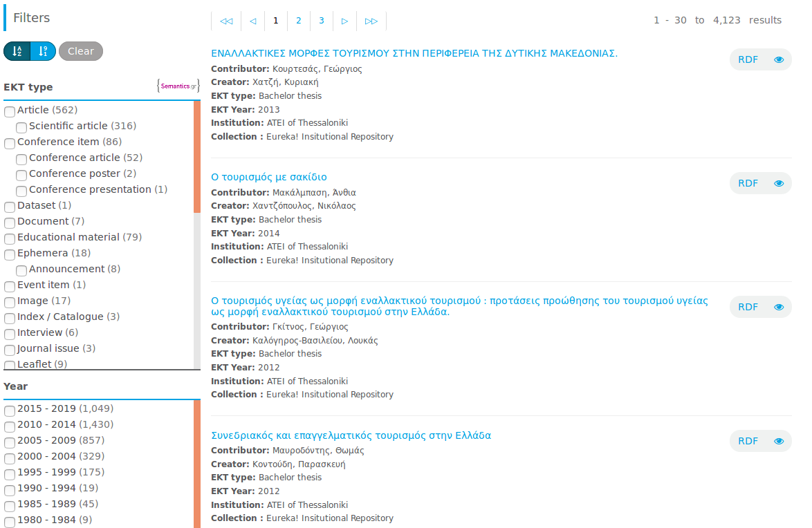Enable the Educational material filter
This screenshot has width=812, height=528.
pyautogui.click(x=10, y=238)
